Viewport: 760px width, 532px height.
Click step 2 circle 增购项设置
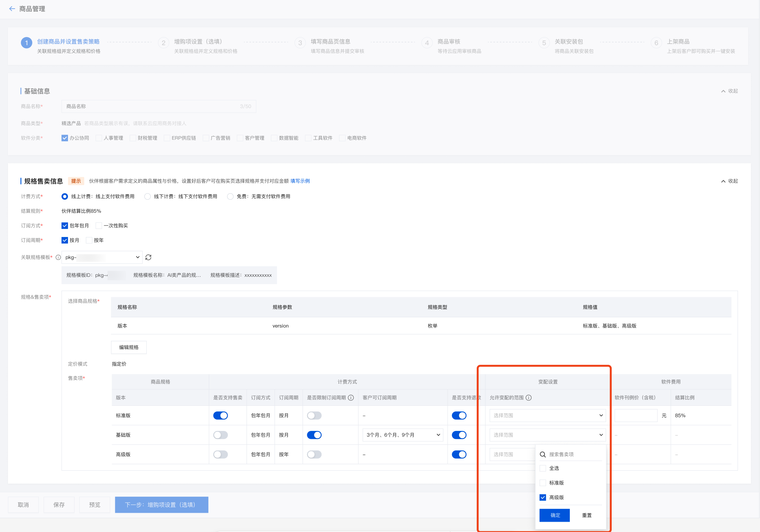point(164,43)
